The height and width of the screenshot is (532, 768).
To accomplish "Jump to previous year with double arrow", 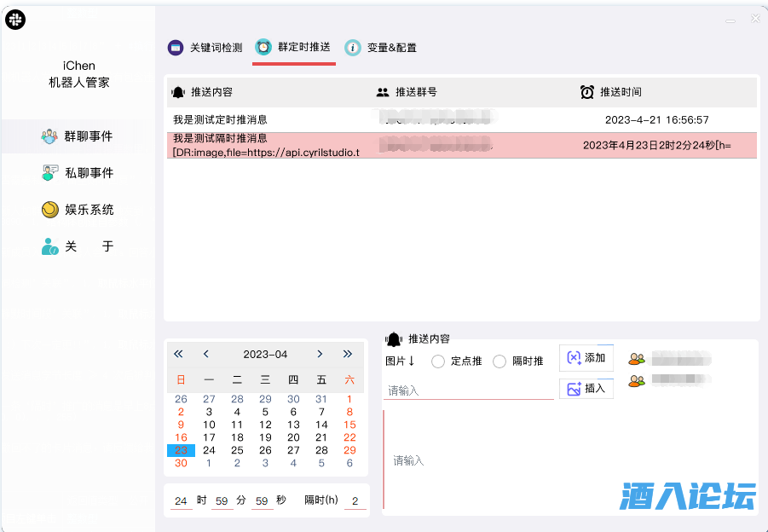I will [x=178, y=354].
